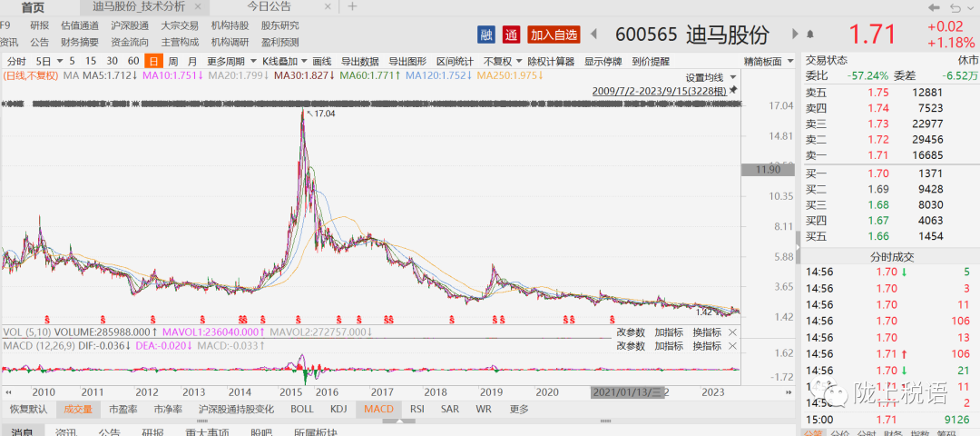Select the BOLL indicator
Screen dimensions: 980x436
click(302, 409)
